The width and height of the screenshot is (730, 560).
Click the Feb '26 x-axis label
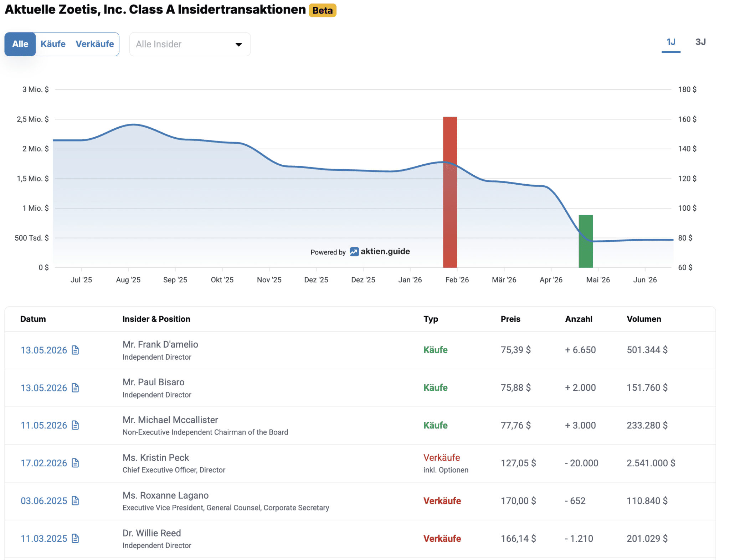(x=457, y=280)
